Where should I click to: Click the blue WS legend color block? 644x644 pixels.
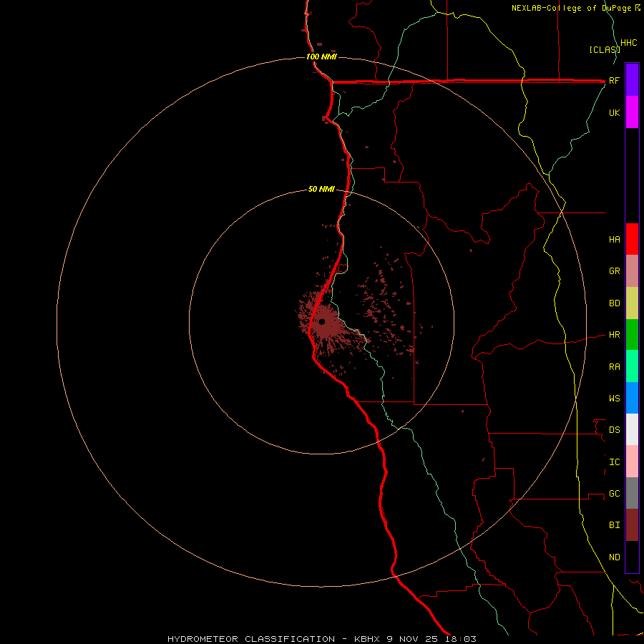632,398
